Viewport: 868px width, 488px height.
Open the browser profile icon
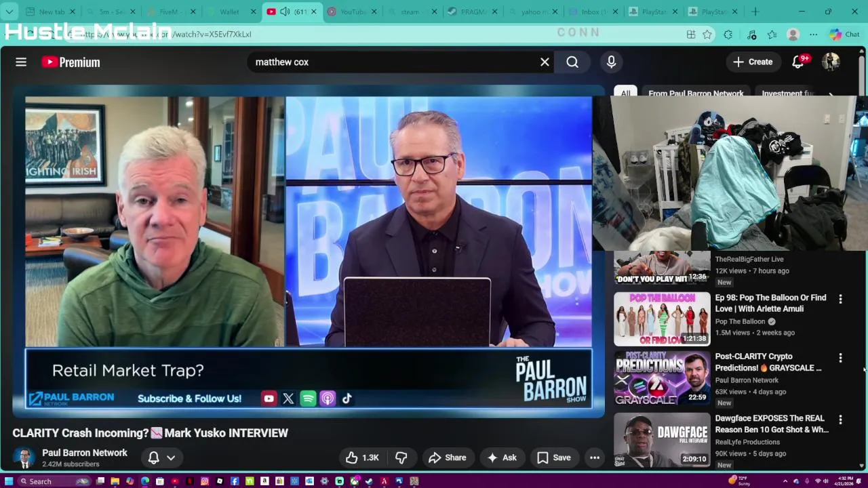[x=793, y=35]
